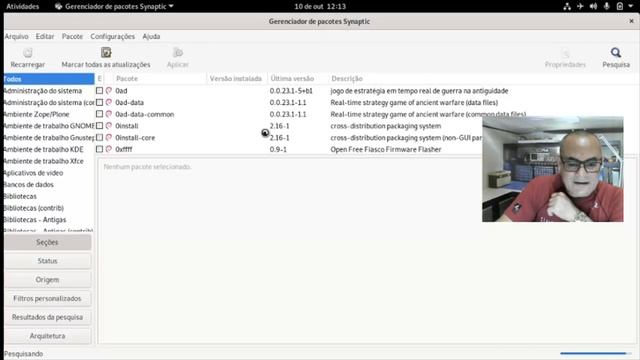Select the Aplicativos de vídeo section
Image resolution: width=640 pixels, height=360 pixels.
49,173
